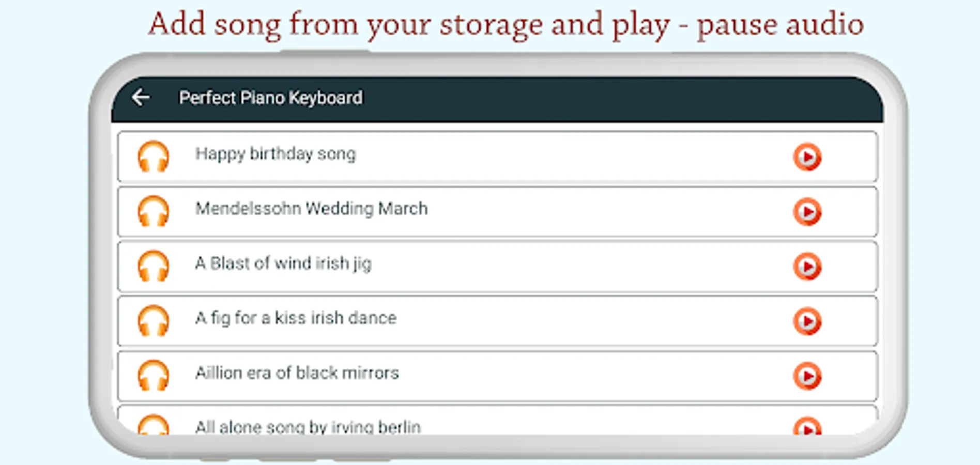This screenshot has width=980, height=465.
Task: Click headphones icon beside Happy birthday song
Action: (153, 156)
